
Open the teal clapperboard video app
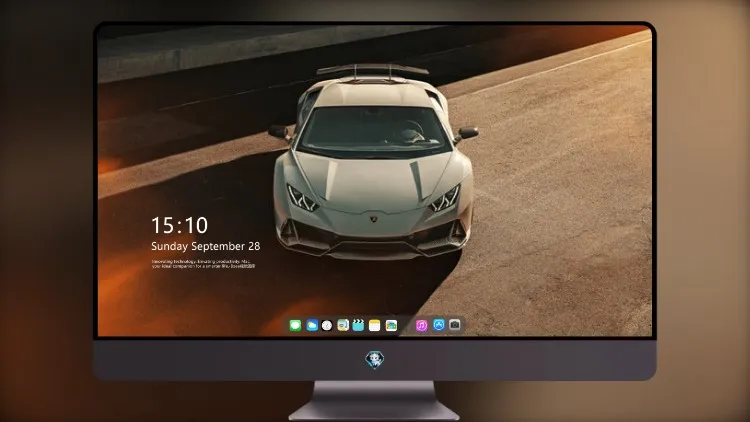pos(358,325)
